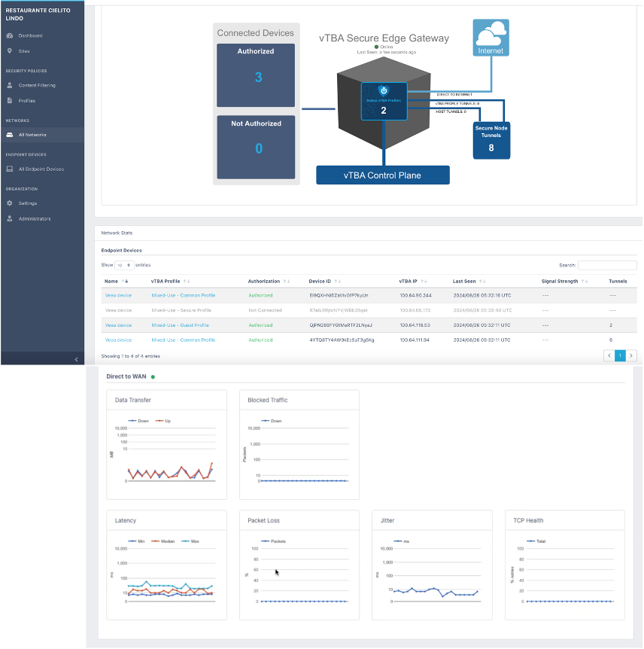Screen dimensions: 644x649
Task: Open the Mixed-Use - Guest Profile link
Action: (x=180, y=325)
